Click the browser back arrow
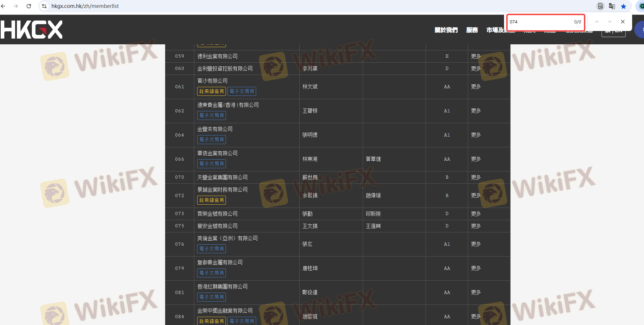 [x=3, y=6]
